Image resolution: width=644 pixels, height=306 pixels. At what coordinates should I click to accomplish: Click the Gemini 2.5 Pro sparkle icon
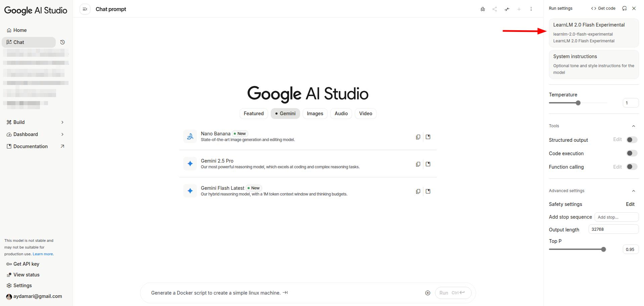(x=190, y=164)
